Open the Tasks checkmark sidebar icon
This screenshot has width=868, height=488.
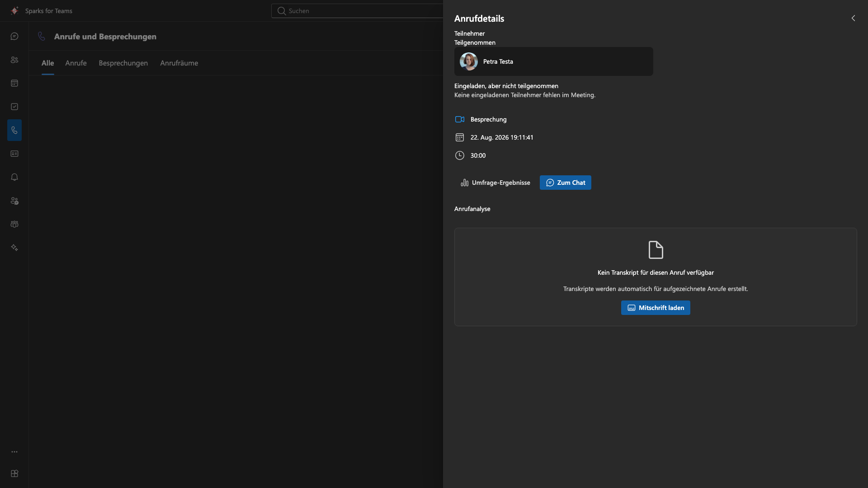tap(14, 107)
